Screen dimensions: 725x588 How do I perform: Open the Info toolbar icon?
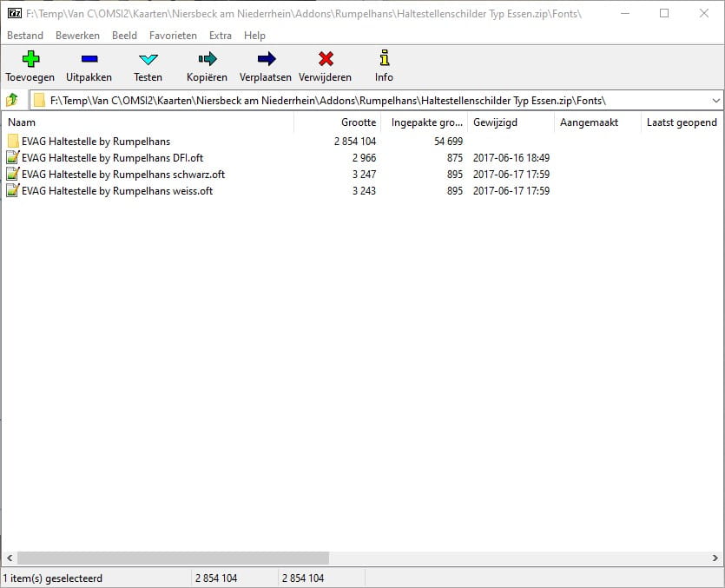pos(385,58)
